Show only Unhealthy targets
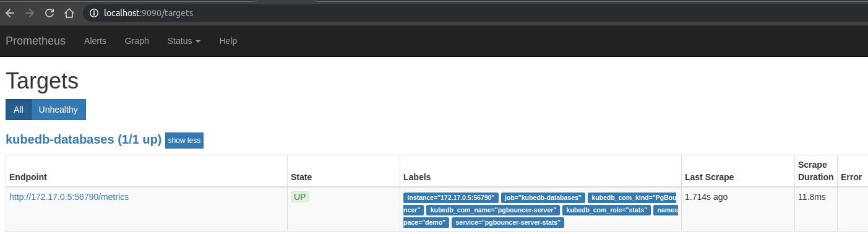The image size is (868, 234). [x=58, y=110]
